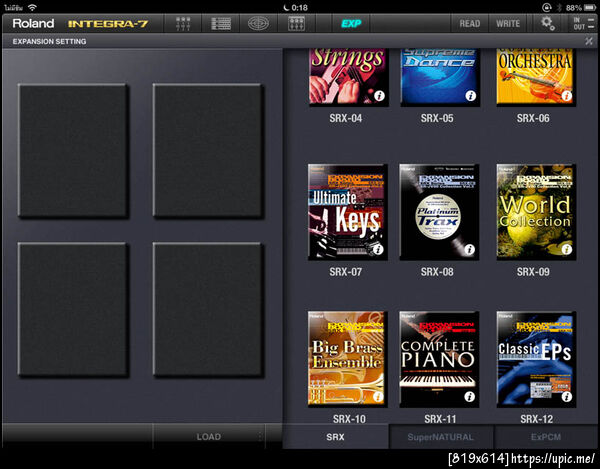Click the SRX-10 label
Screen dimensions: 600x469
(349, 419)
